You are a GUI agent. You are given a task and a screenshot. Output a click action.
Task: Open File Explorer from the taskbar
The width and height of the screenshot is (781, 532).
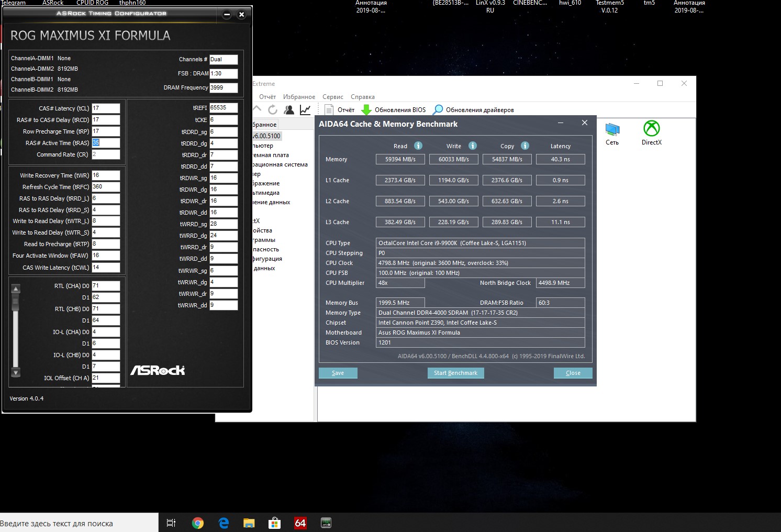pos(249,523)
